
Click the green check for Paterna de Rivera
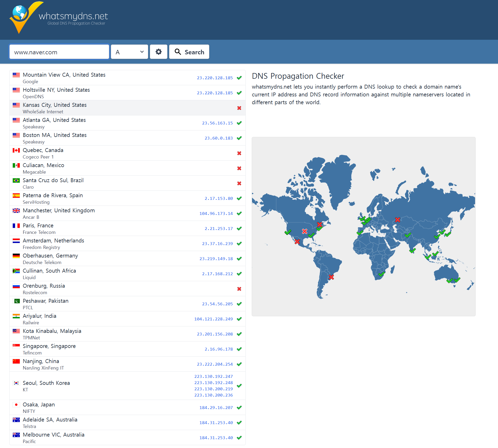click(239, 198)
